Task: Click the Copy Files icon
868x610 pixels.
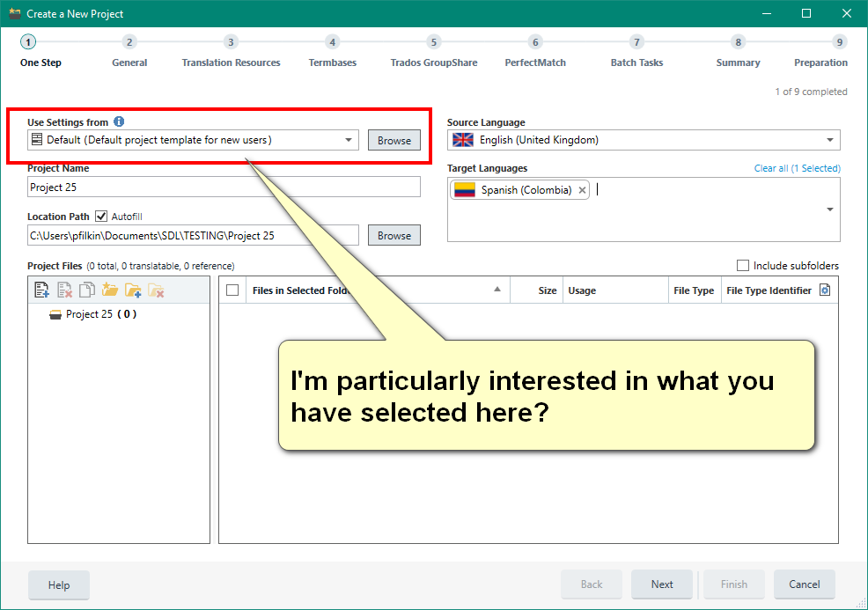Action: pos(87,289)
